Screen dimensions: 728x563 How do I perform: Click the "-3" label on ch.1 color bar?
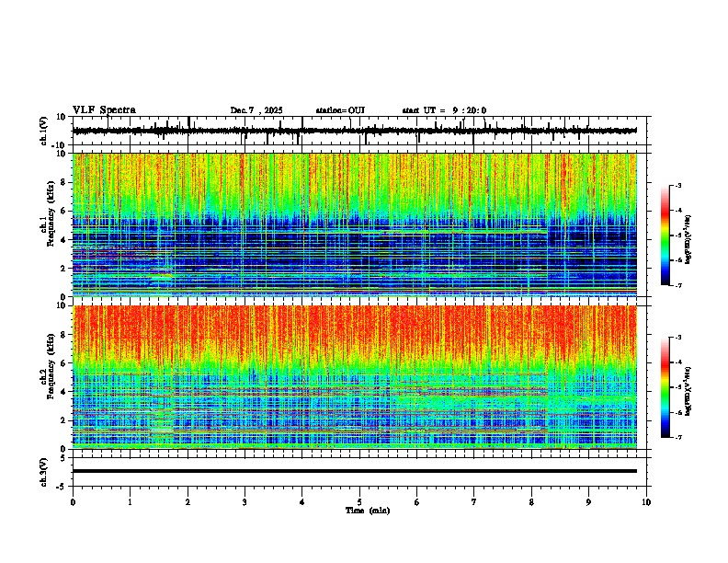point(678,186)
